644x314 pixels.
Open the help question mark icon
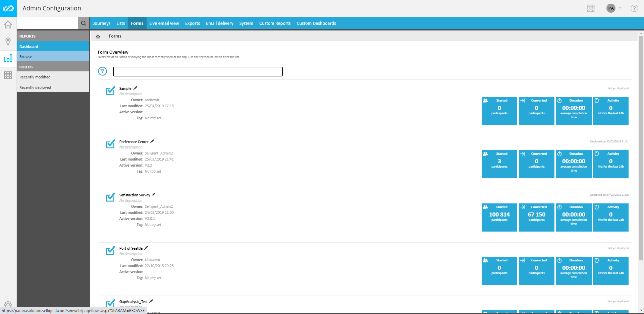[x=634, y=8]
